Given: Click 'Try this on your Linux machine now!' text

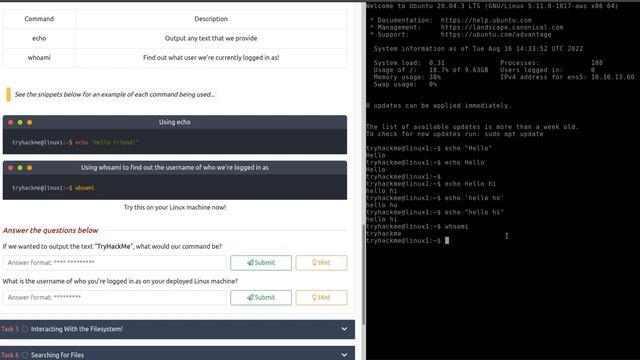Looking at the screenshot, I should (175, 207).
